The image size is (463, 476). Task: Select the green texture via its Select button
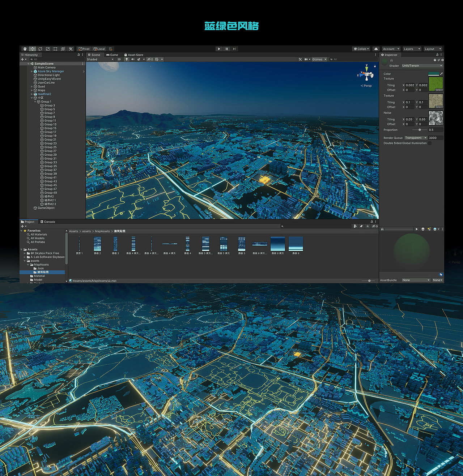(439, 90)
